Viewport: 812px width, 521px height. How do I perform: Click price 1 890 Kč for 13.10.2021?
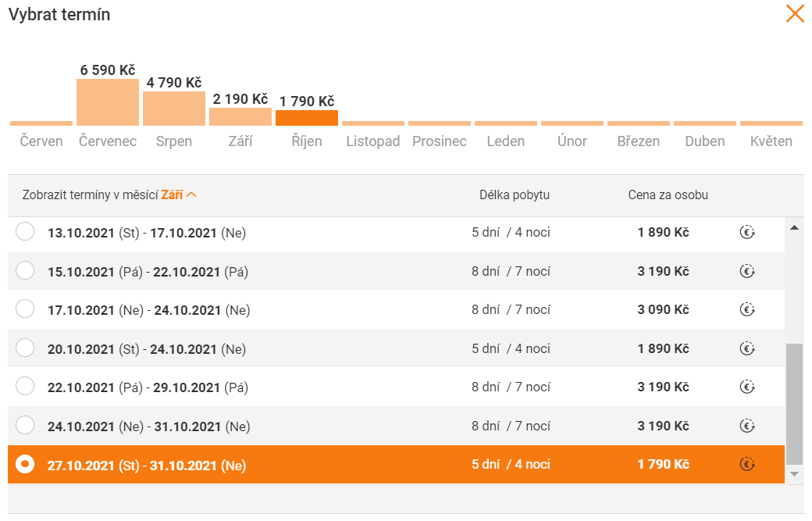[663, 232]
